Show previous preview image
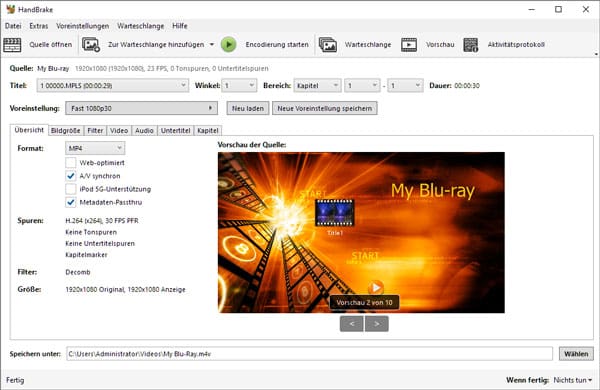The width and height of the screenshot is (600, 390). 352,324
